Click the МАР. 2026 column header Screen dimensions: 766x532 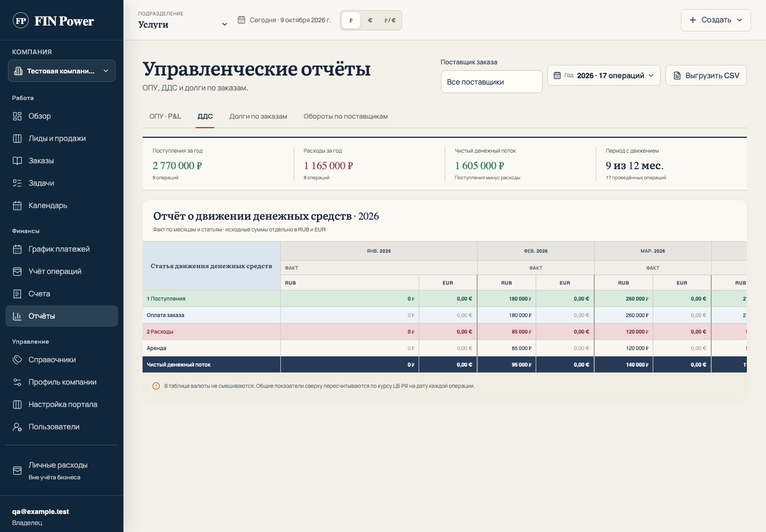click(653, 251)
